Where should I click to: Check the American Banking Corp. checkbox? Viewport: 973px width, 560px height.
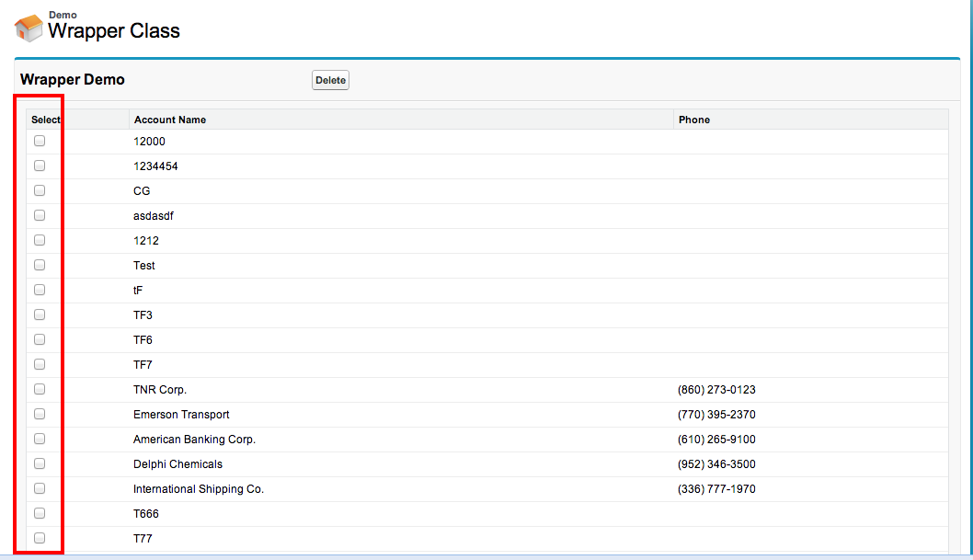[40, 439]
